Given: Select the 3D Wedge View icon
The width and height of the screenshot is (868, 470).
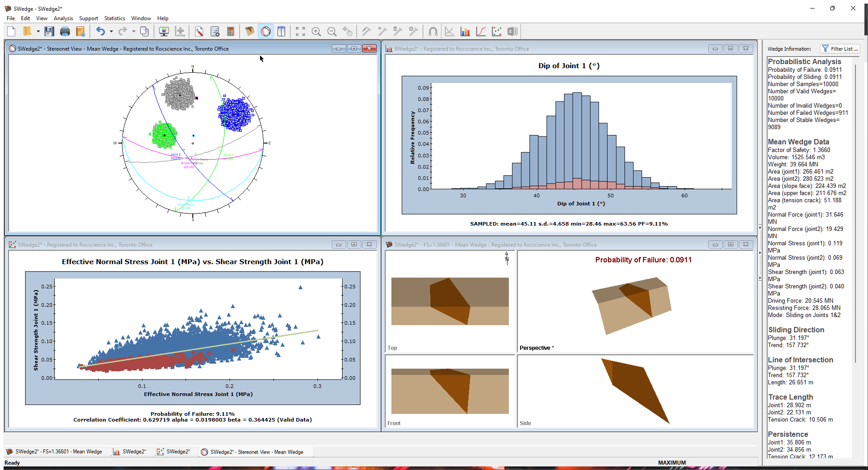Looking at the screenshot, I should 249,31.
